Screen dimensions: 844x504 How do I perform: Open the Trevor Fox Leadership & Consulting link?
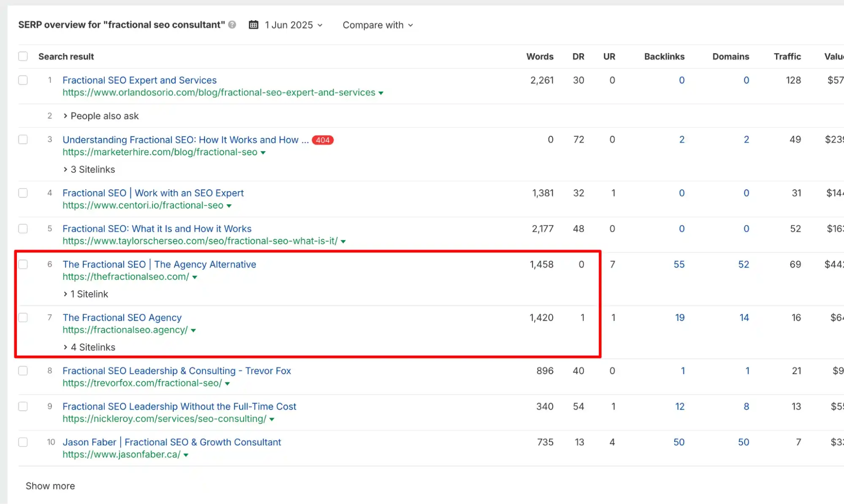[176, 371]
